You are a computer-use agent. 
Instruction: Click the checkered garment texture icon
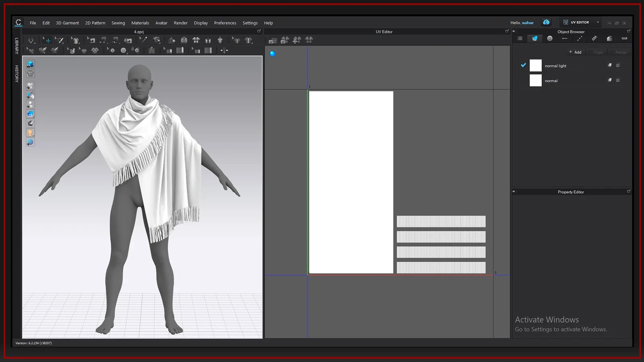tap(95, 50)
